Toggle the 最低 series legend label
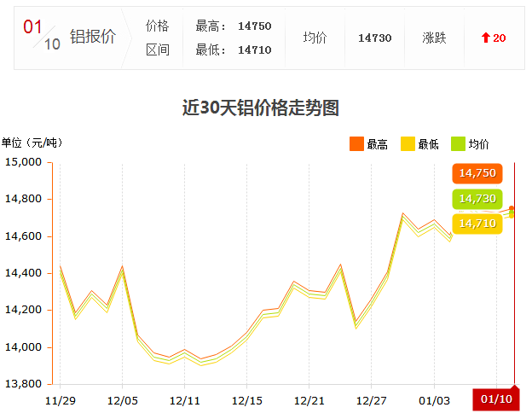Image resolution: width=532 pixels, height=419 pixels. (429, 144)
